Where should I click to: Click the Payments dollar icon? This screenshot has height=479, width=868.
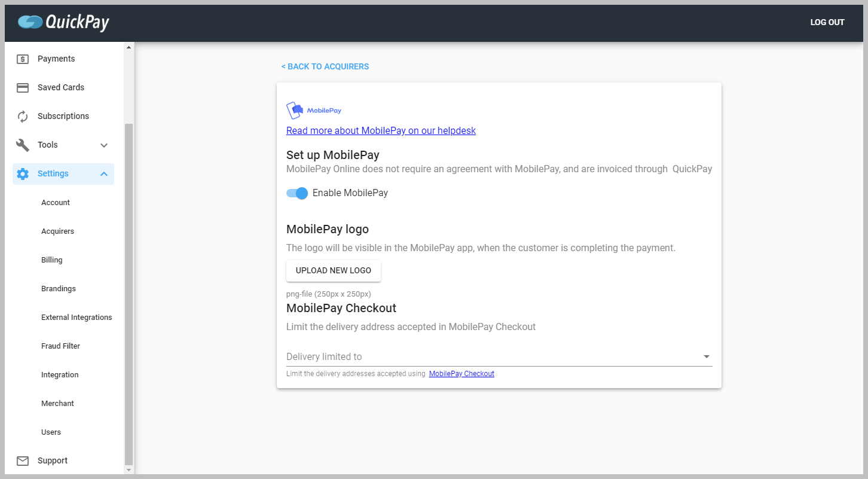pos(23,59)
